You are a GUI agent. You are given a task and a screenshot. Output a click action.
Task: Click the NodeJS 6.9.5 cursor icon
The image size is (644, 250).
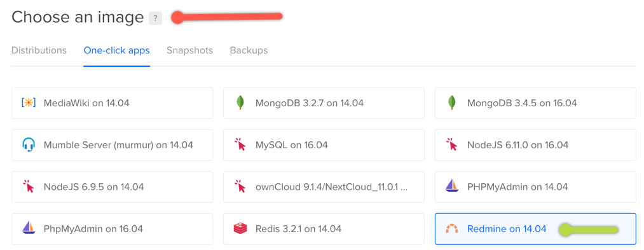tap(29, 187)
